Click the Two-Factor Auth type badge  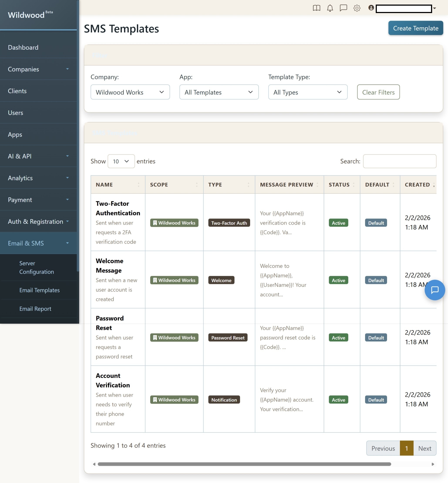pyautogui.click(x=229, y=223)
